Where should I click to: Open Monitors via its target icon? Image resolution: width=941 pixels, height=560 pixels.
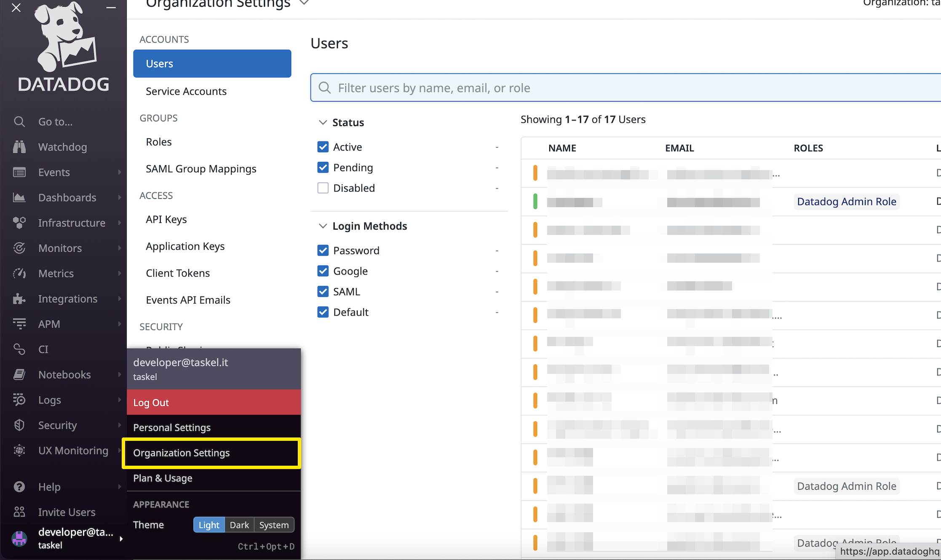[x=19, y=248]
